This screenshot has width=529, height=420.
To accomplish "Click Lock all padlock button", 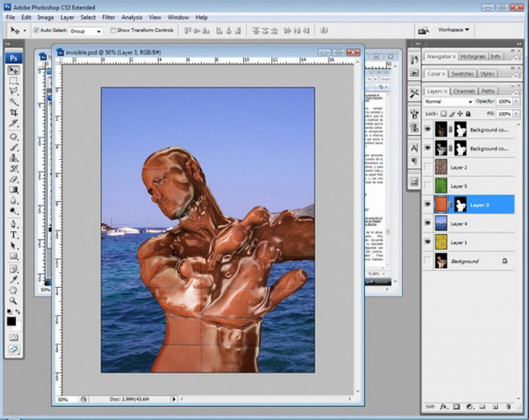I will coord(468,114).
